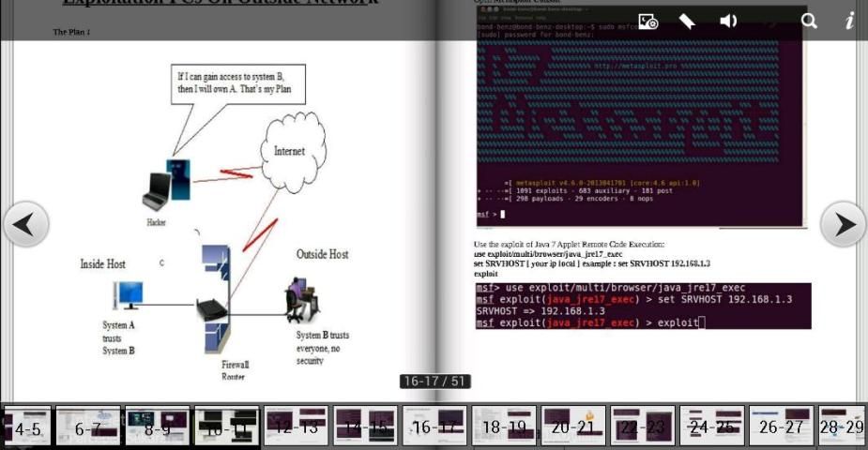Click the Metasploit console screenshot on right page
The image size is (868, 450).
(x=640, y=122)
